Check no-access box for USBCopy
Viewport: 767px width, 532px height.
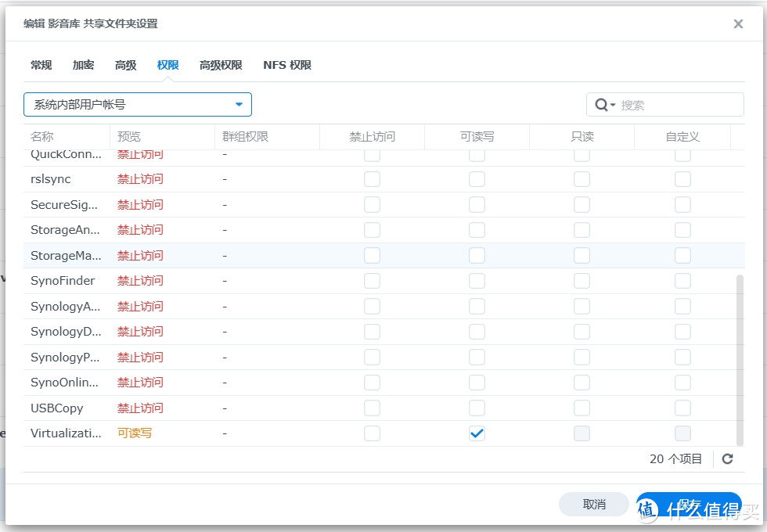372,408
